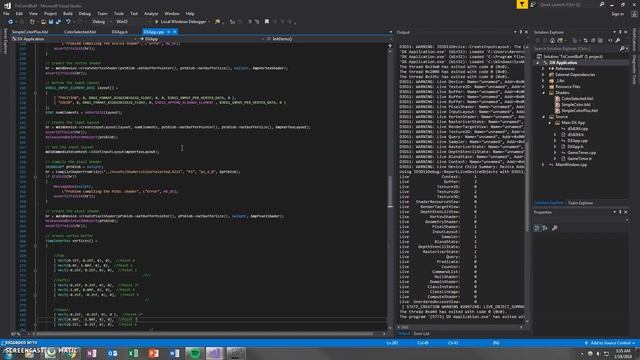This screenshot has height=360, width=640.
Task: Open the Win32 platform dropdown
Action: point(133,22)
